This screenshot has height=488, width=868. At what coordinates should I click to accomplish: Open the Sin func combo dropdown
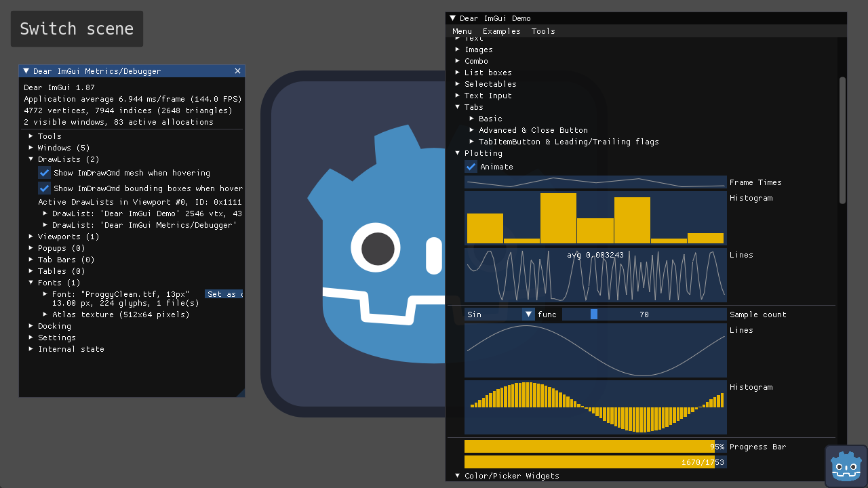tap(528, 314)
